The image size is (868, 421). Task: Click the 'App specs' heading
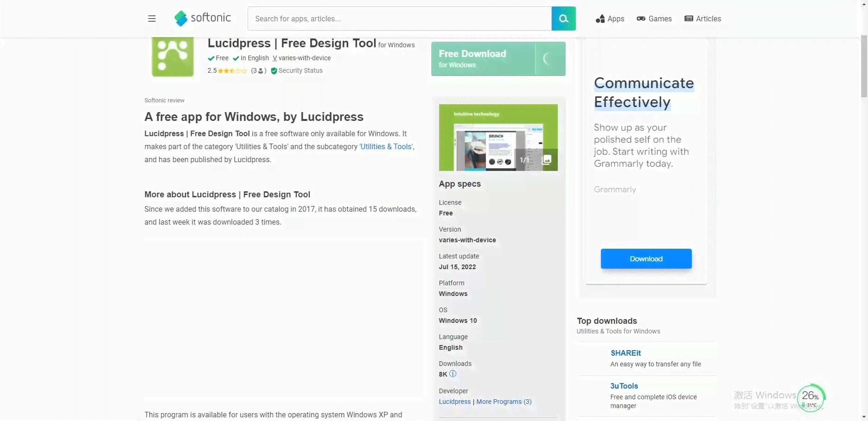tap(460, 184)
